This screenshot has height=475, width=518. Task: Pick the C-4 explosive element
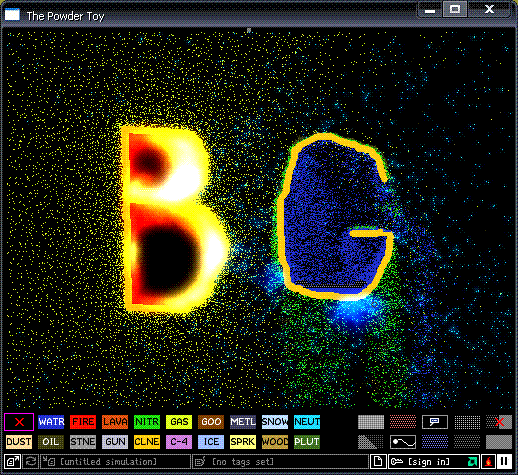(x=179, y=442)
